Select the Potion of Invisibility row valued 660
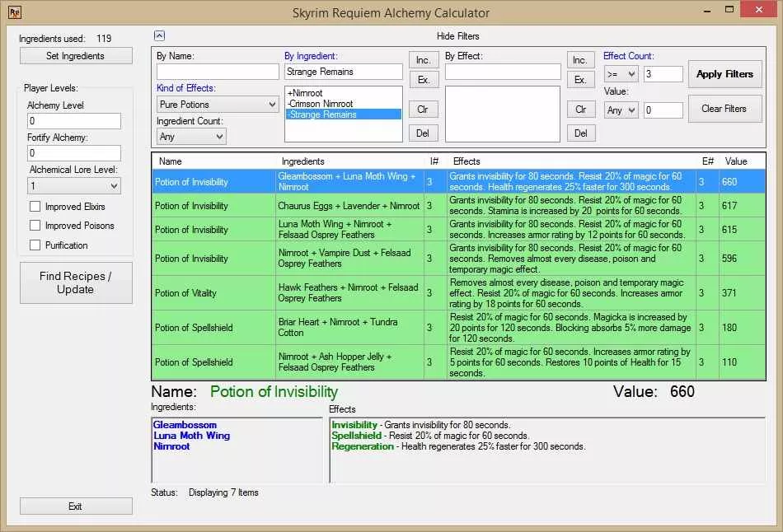Image resolution: width=783 pixels, height=532 pixels. (x=458, y=181)
